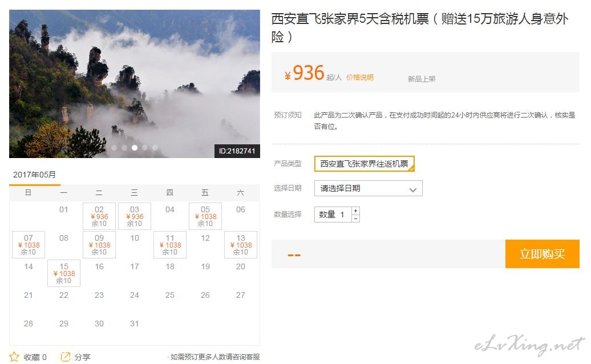
Task: Click the quantity input field showing 1
Action: (x=333, y=215)
